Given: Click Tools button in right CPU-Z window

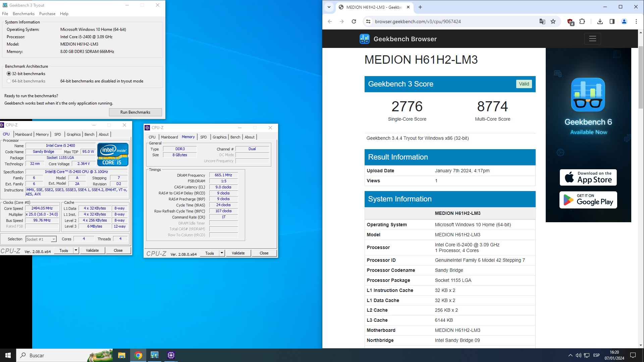Looking at the screenshot, I should click(210, 253).
